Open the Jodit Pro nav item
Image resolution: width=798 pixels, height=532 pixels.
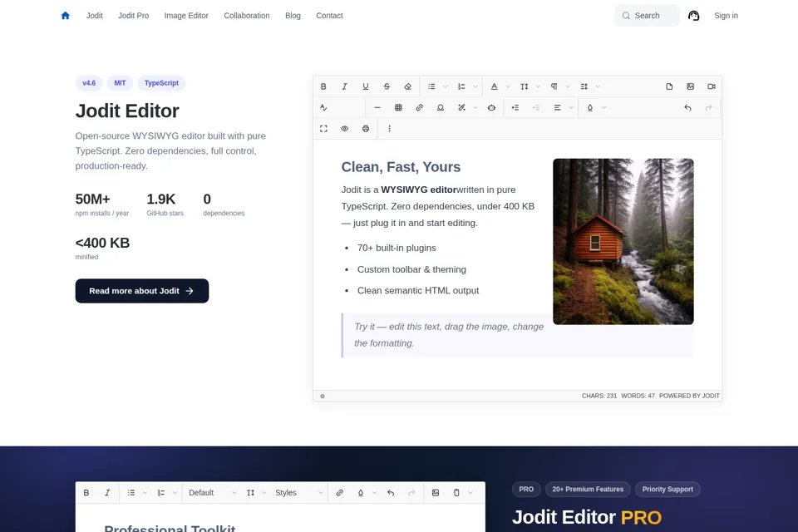tap(133, 16)
